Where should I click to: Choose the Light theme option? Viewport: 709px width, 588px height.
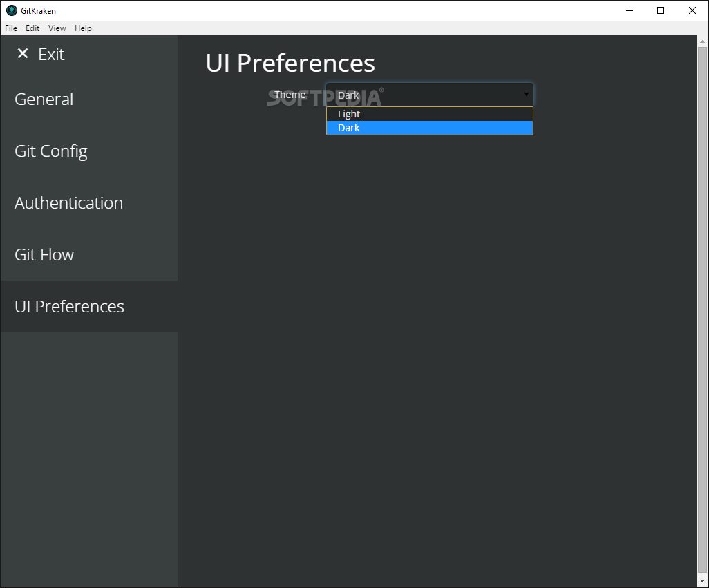[x=430, y=114]
